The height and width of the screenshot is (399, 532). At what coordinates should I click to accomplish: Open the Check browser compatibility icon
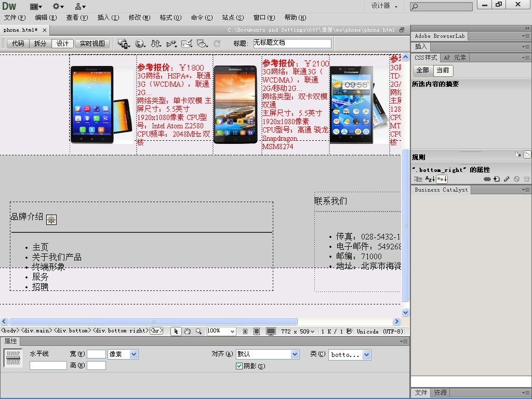click(187, 44)
